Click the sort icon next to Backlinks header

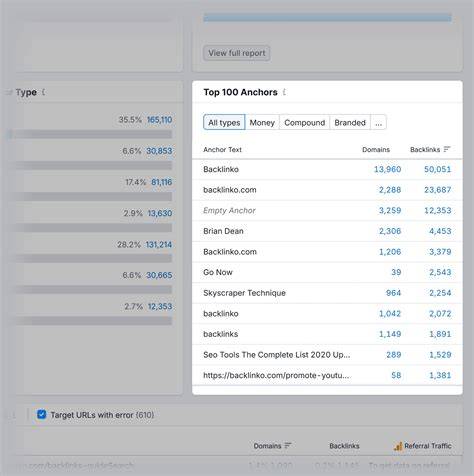tap(447, 149)
